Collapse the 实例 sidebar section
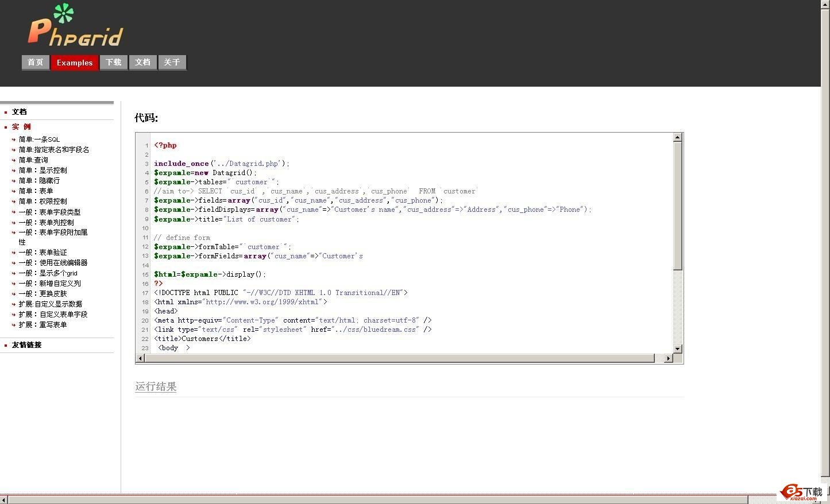This screenshot has width=830, height=504. 21,127
